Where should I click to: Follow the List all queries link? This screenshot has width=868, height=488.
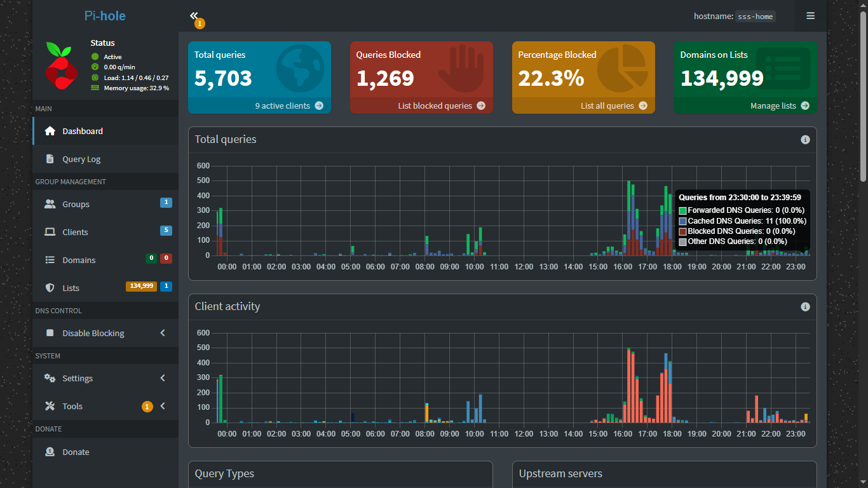point(583,105)
